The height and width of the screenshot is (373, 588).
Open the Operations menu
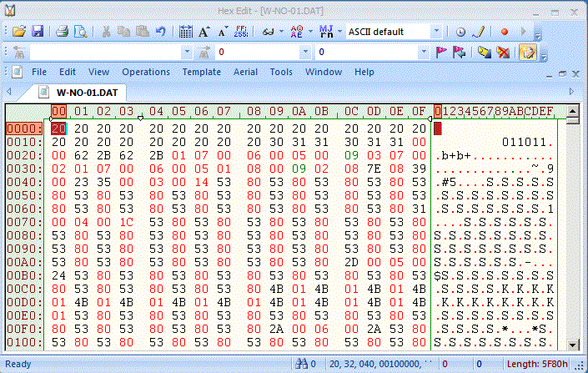pos(146,72)
